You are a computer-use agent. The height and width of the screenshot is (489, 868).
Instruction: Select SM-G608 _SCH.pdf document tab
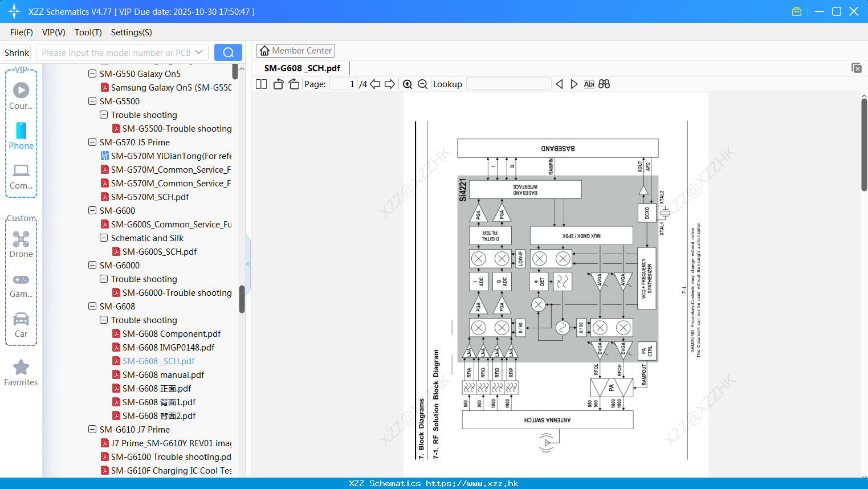point(302,68)
